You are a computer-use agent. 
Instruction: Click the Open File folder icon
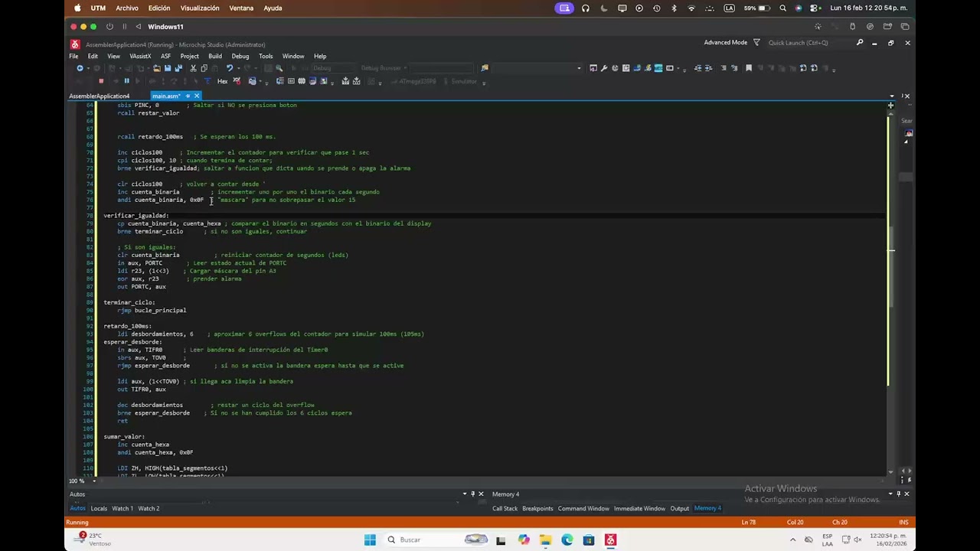click(x=157, y=68)
